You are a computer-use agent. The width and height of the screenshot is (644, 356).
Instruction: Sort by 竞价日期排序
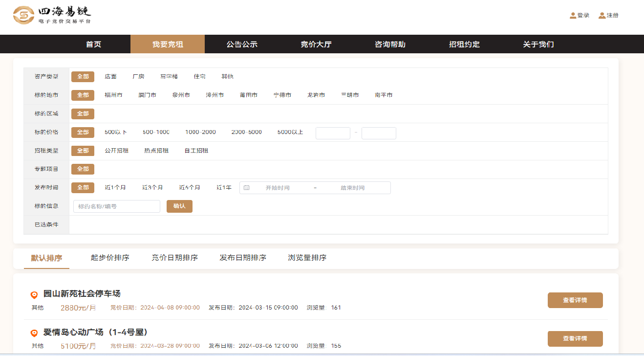pyautogui.click(x=174, y=258)
